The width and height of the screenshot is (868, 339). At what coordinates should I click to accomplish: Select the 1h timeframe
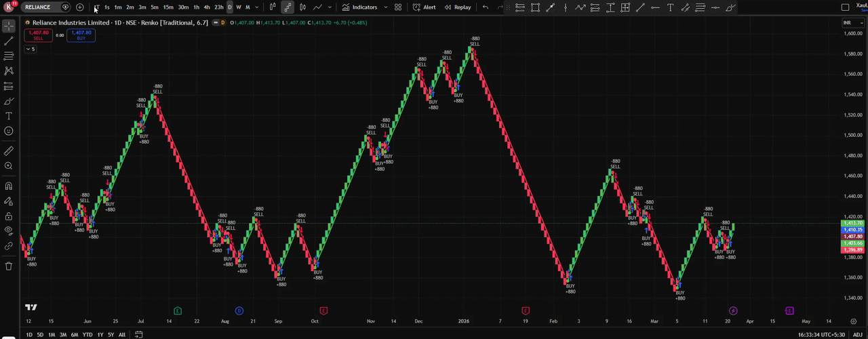[197, 7]
